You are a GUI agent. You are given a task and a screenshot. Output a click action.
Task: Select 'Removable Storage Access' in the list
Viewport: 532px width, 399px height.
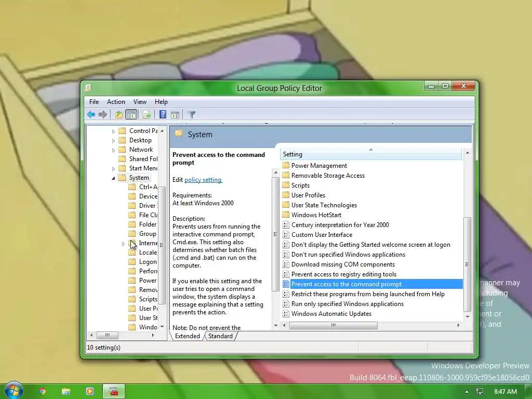328,176
